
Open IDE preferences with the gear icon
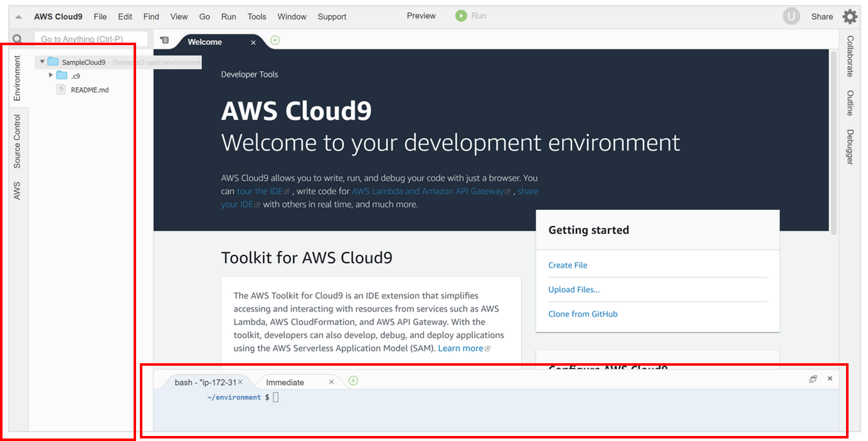[x=850, y=16]
